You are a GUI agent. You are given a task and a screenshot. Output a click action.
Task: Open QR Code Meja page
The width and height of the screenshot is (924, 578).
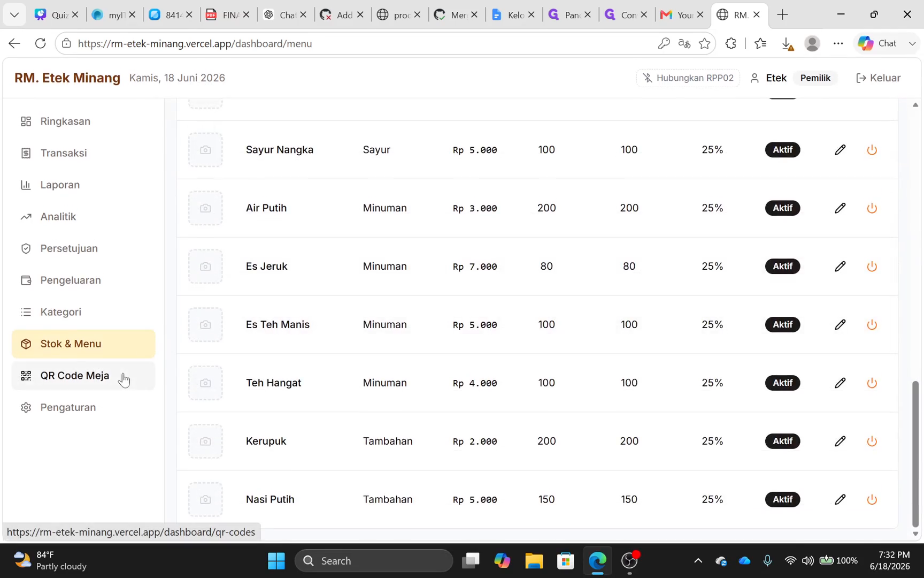click(83, 376)
